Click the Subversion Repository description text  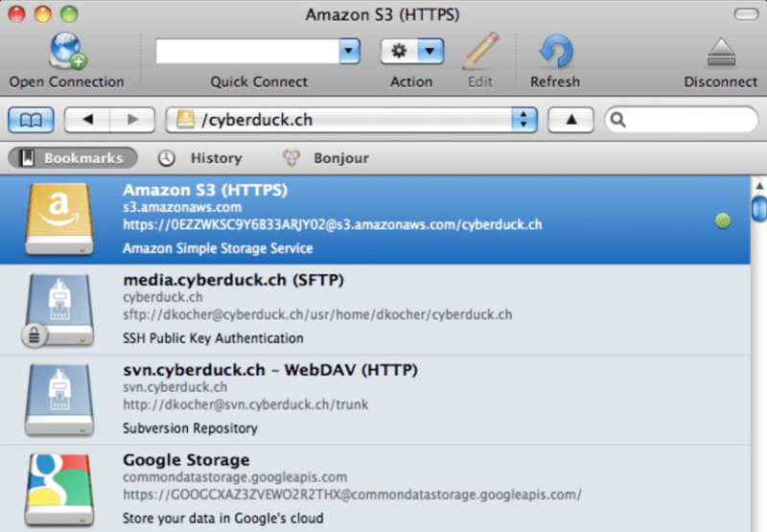190,428
